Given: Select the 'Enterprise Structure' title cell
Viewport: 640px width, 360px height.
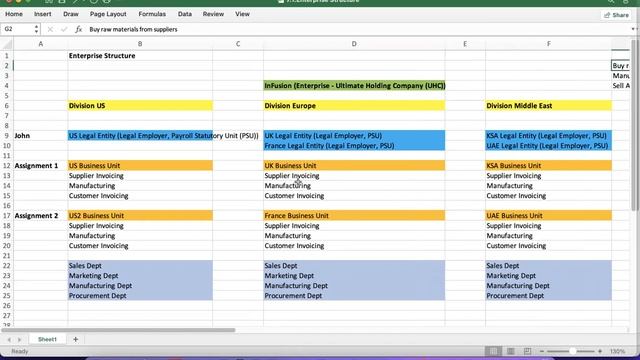Looking at the screenshot, I should tap(140, 56).
